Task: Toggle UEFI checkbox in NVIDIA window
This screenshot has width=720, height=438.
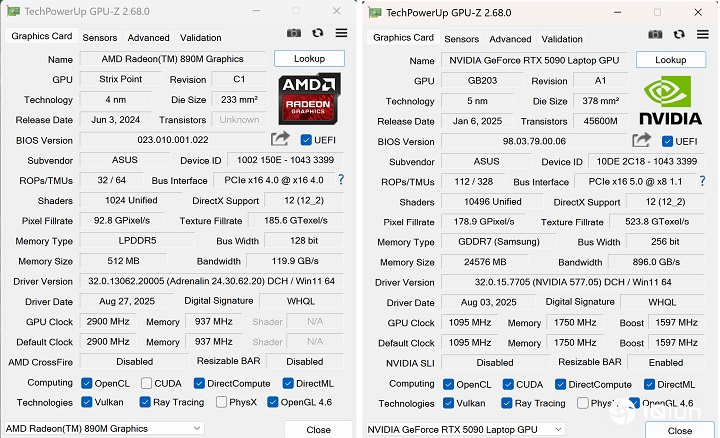Action: [x=667, y=141]
